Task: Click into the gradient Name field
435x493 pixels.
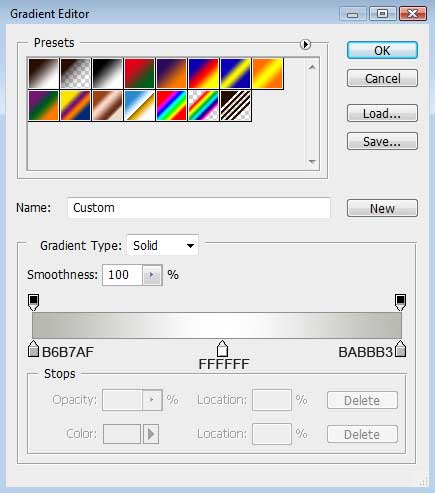Action: (x=199, y=208)
